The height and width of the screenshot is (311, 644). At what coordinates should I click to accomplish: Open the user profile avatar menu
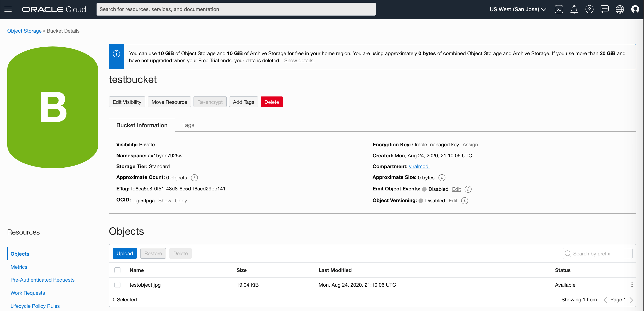pos(635,9)
